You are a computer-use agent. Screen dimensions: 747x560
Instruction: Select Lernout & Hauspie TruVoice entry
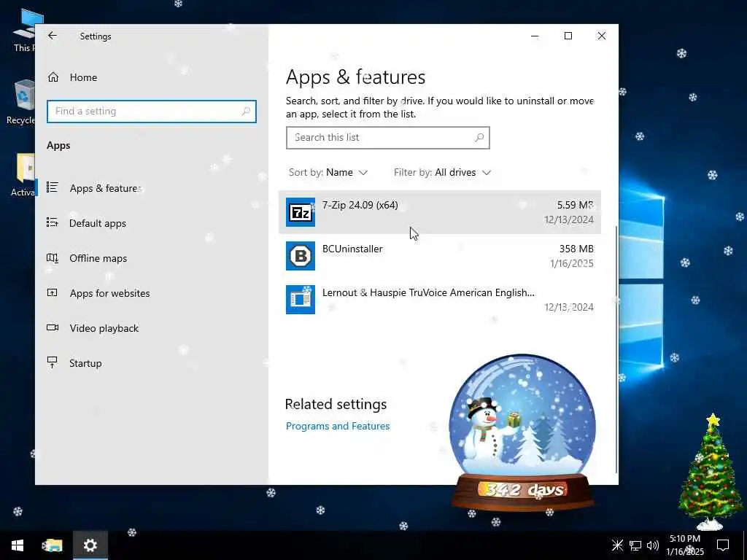(439, 300)
